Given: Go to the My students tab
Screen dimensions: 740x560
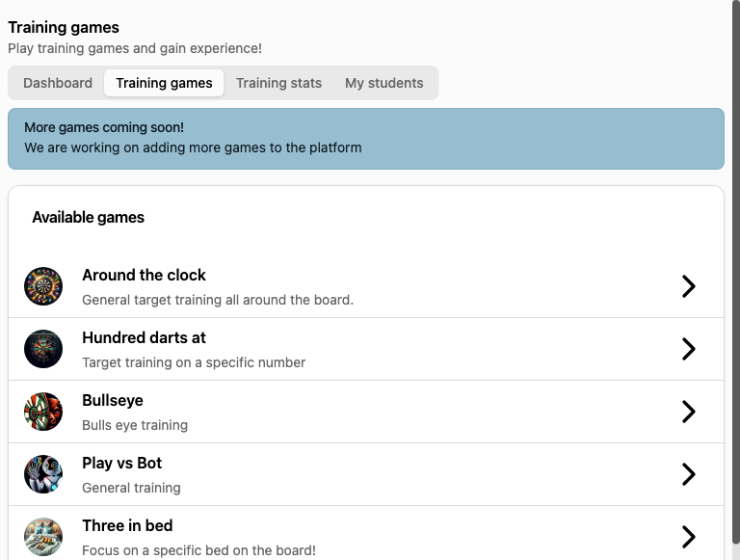Looking at the screenshot, I should 384,83.
